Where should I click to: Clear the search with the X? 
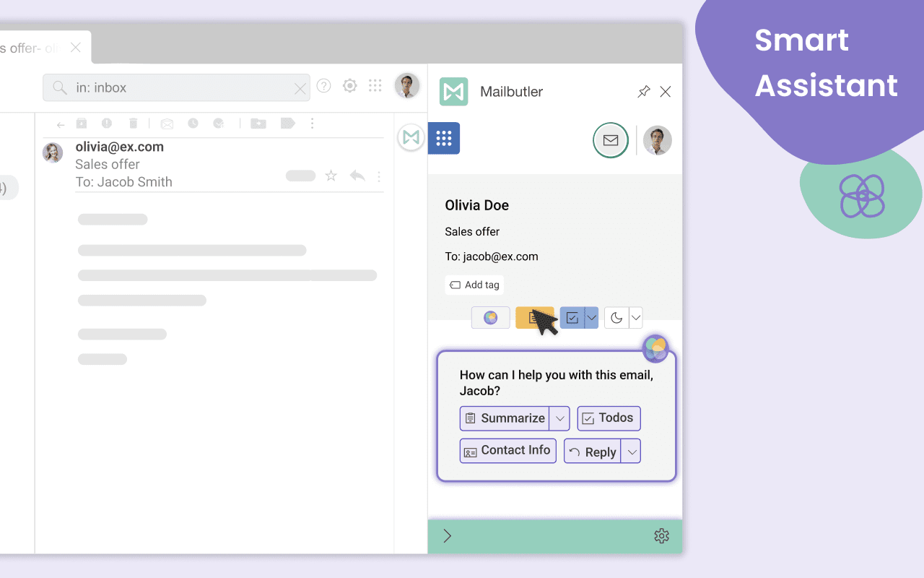pyautogui.click(x=300, y=89)
